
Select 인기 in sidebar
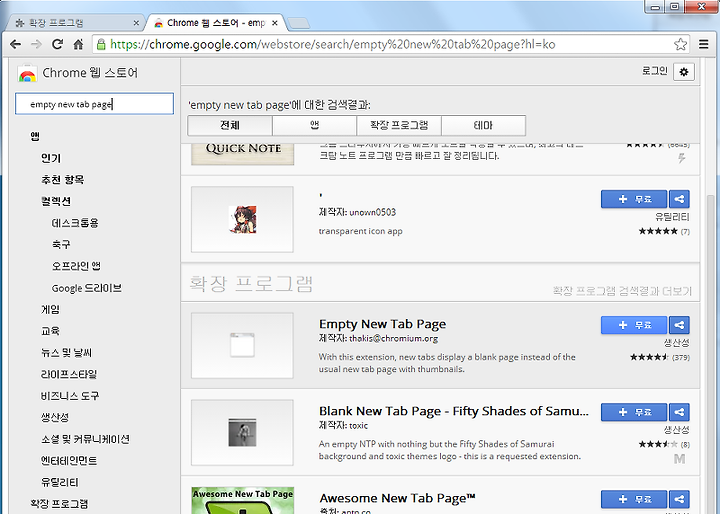(51, 158)
